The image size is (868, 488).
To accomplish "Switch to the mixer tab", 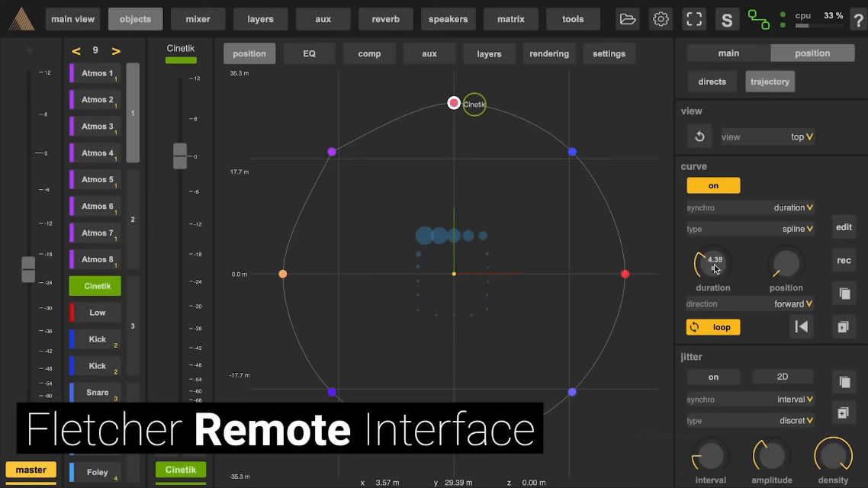I will click(x=198, y=19).
